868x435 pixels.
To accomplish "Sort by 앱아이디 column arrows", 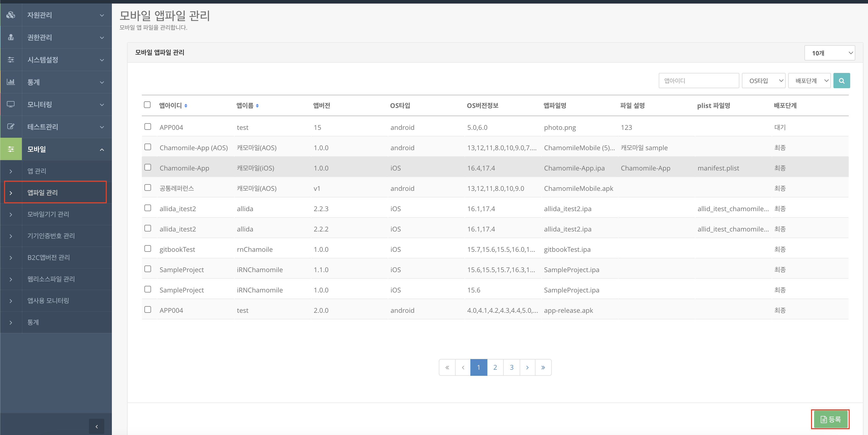I will pyautogui.click(x=186, y=106).
